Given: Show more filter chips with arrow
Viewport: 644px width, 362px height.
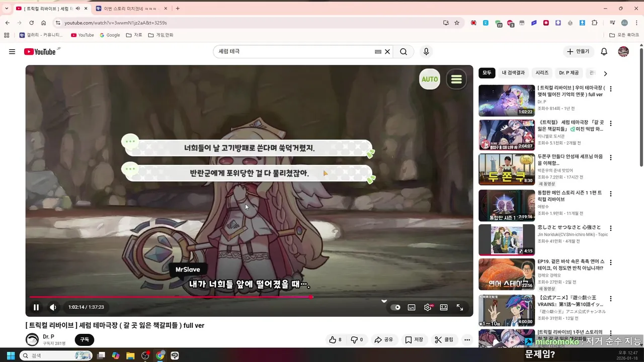Looking at the screenshot, I should point(605,73).
